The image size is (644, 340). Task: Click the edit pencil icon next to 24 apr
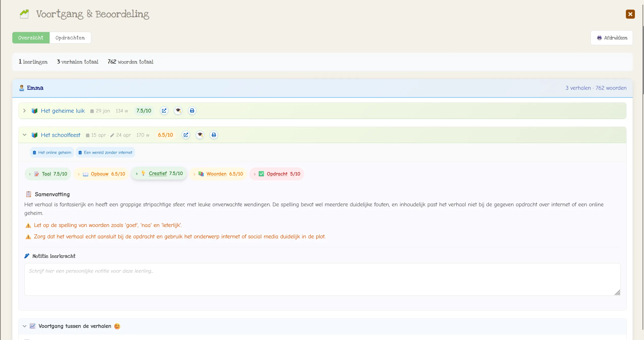(x=112, y=135)
